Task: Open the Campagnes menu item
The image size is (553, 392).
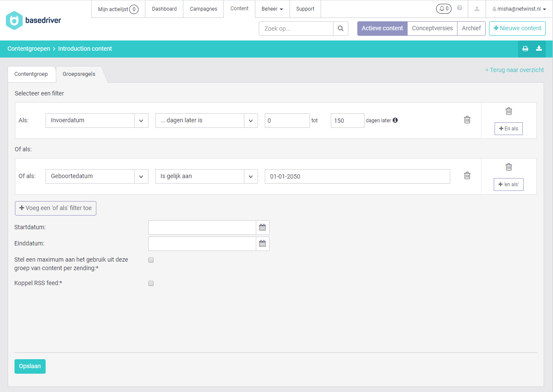Action: pos(203,9)
